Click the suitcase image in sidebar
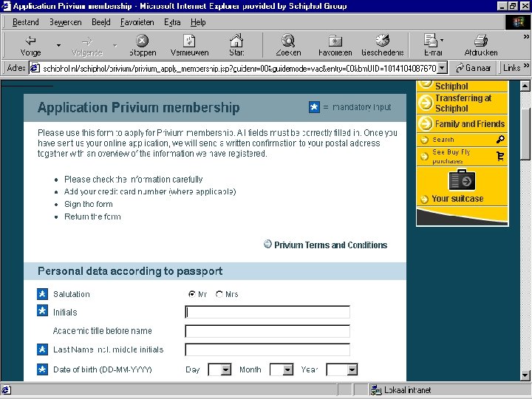 [462, 180]
